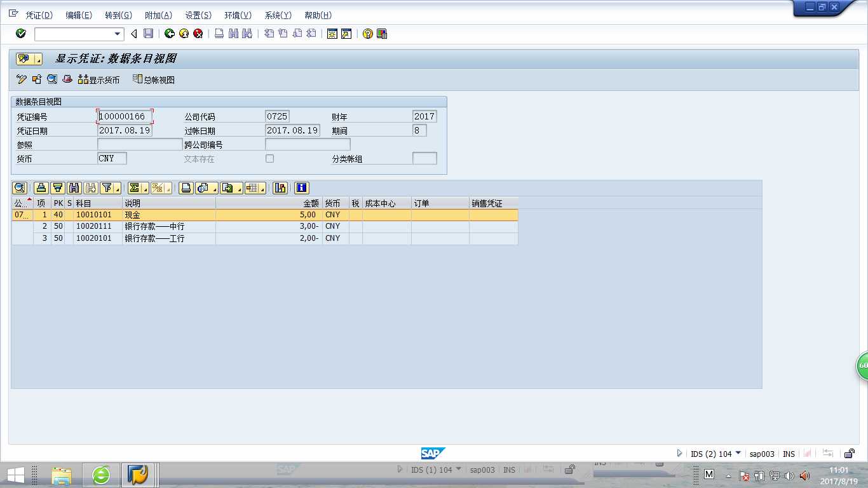This screenshot has width=868, height=488.
Task: Click the lock icon in the SAP status bar
Action: tap(850, 454)
